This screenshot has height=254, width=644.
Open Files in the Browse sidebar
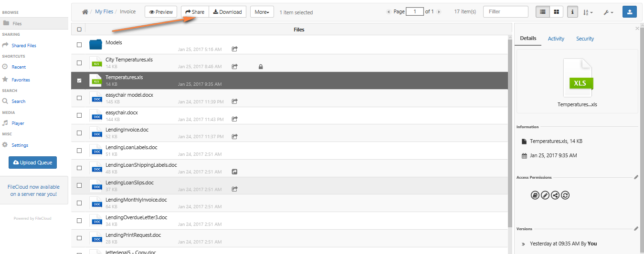[x=34, y=23]
